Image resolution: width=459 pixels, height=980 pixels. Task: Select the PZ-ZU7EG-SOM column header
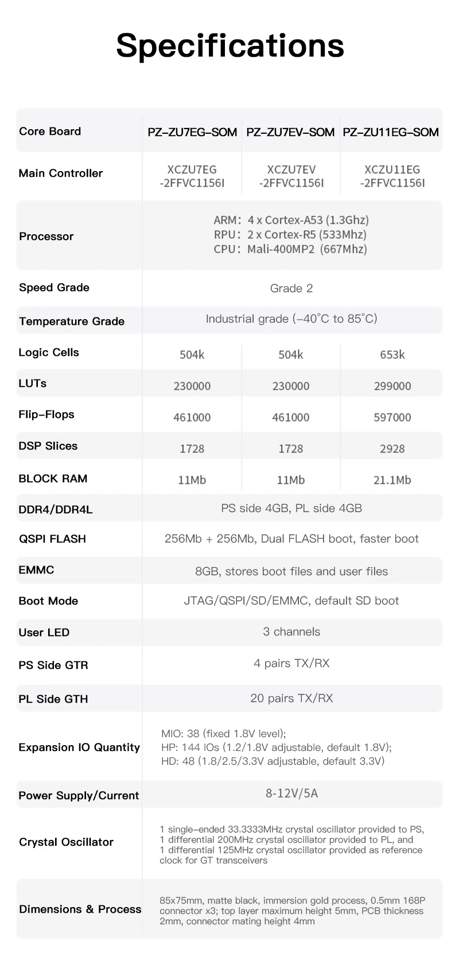pos(192,132)
